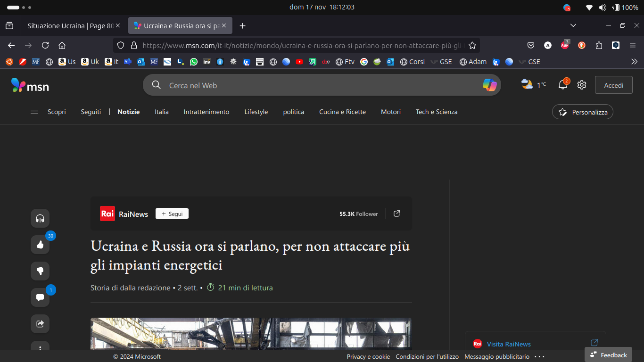
Task: Close the Ucraina e Russia tab
Action: (224, 25)
